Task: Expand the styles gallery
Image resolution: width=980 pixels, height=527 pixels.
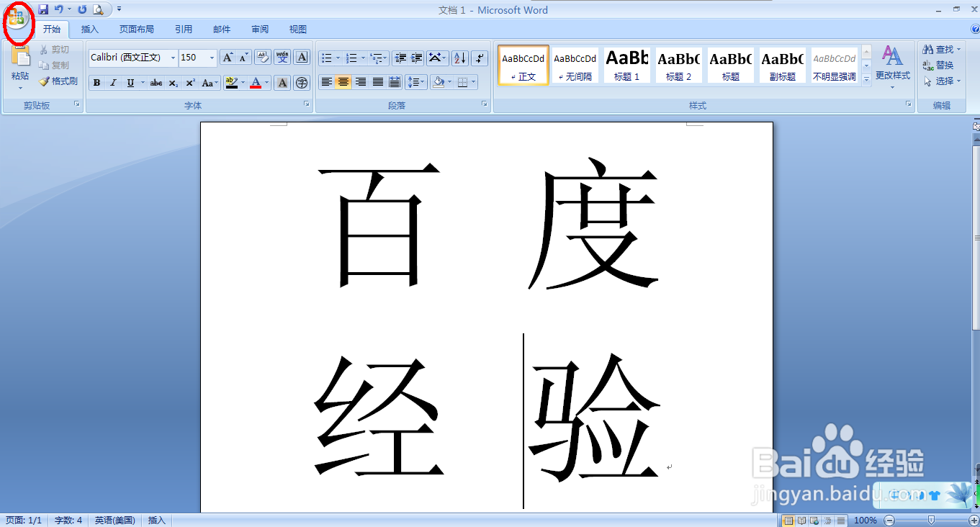Action: click(x=866, y=78)
